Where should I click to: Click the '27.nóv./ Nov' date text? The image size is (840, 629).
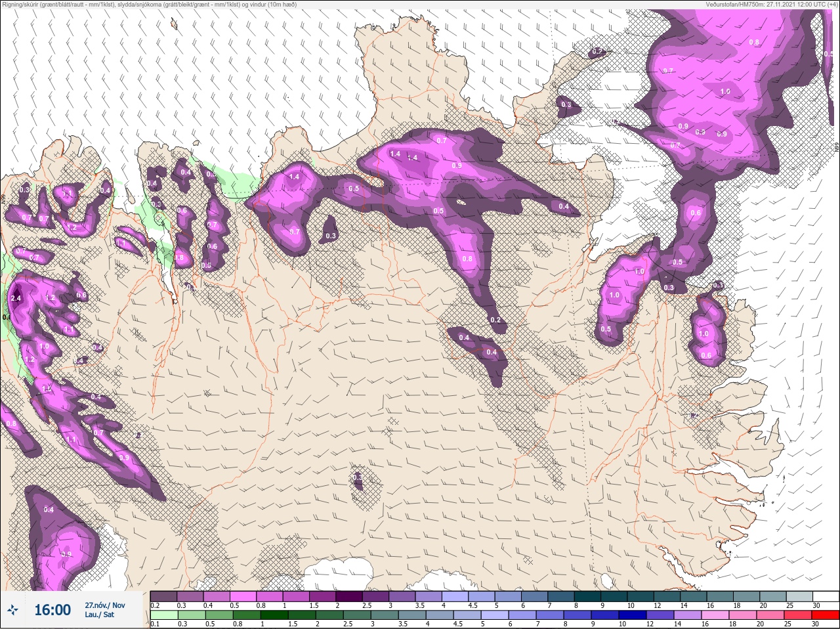105,605
